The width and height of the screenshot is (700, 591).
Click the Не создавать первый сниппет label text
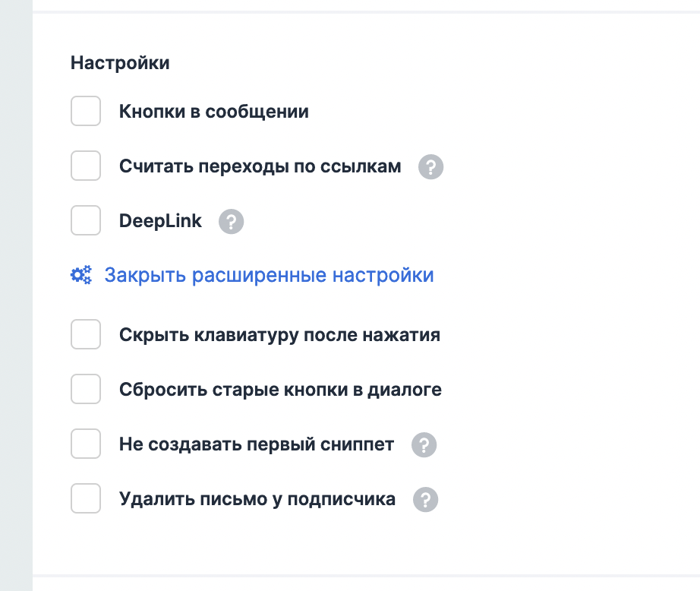[257, 444]
